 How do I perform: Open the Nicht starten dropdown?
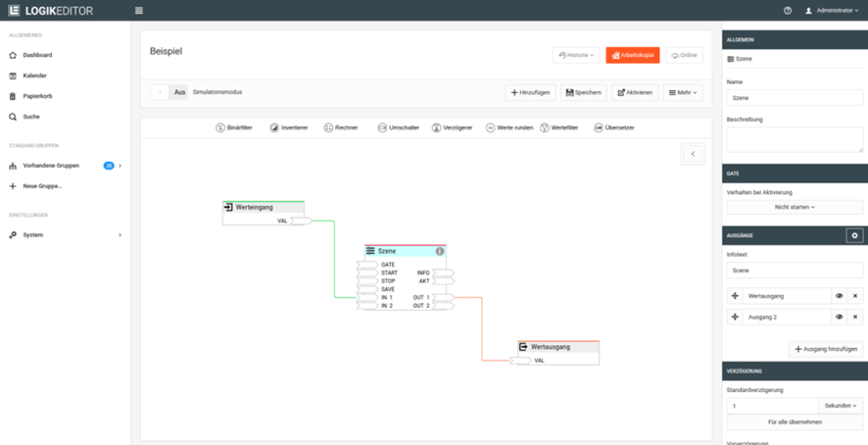pos(795,207)
